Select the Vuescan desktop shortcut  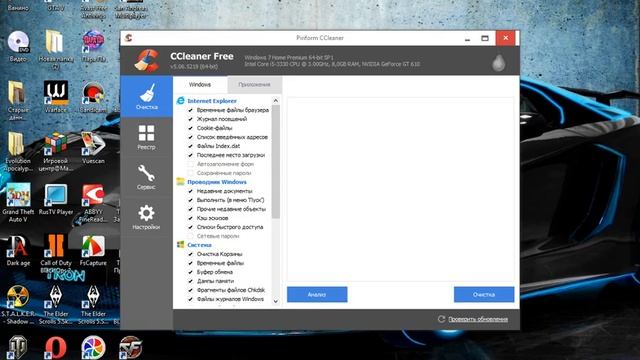tap(93, 148)
